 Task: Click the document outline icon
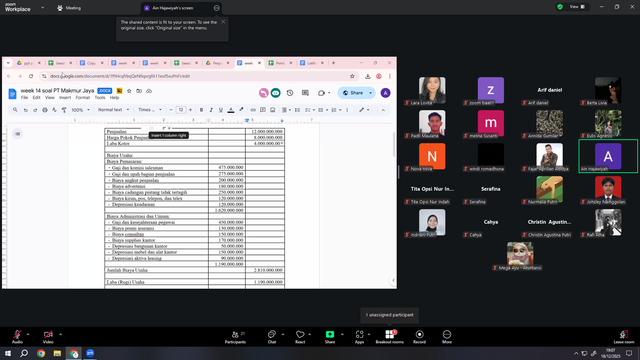point(17,134)
